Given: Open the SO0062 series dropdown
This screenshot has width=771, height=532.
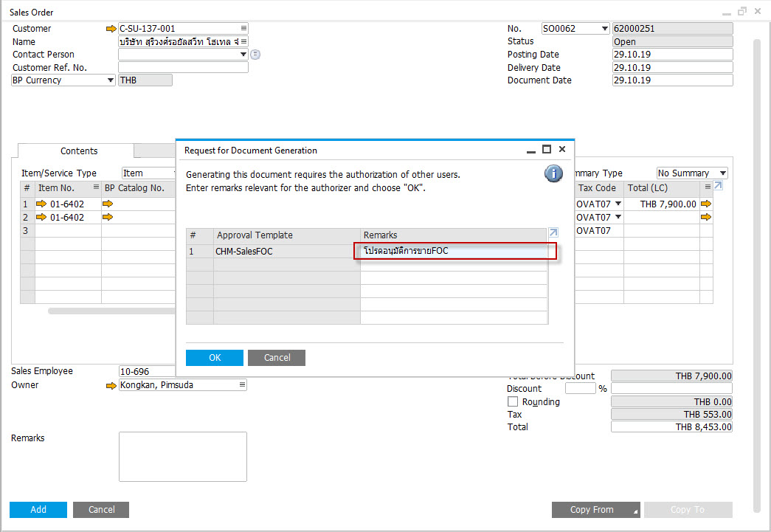Looking at the screenshot, I should tap(605, 29).
